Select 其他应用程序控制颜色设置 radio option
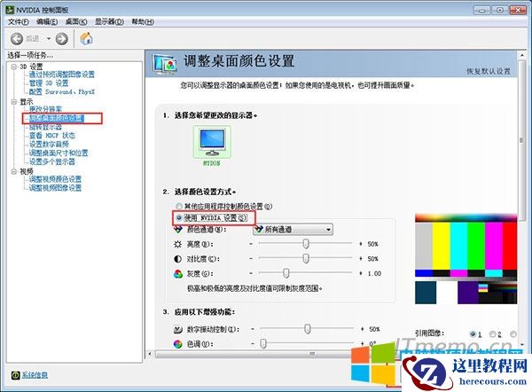 pyautogui.click(x=179, y=206)
